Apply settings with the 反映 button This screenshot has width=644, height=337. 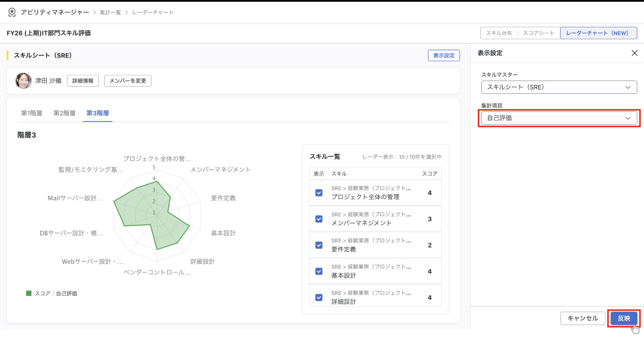624,318
